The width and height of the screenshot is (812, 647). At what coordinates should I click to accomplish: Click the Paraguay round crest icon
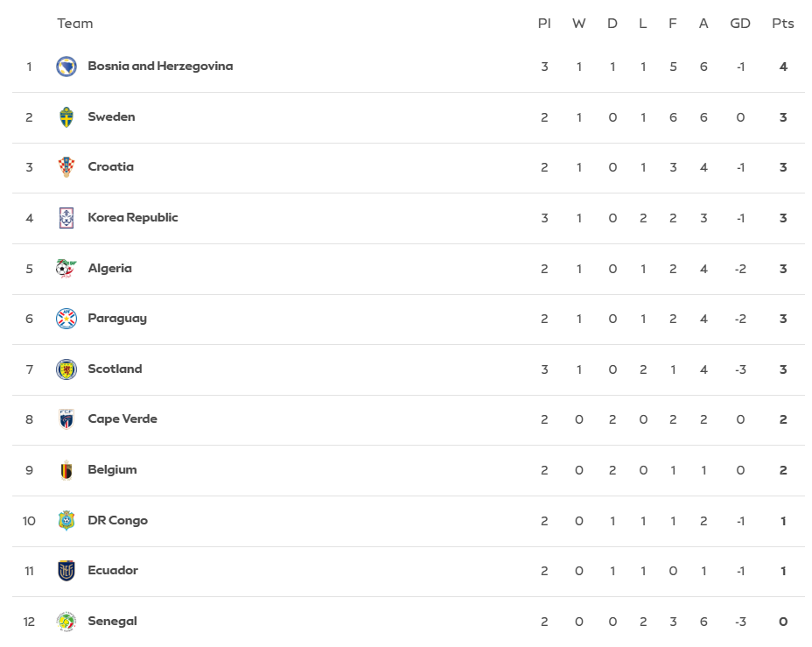pyautogui.click(x=66, y=319)
